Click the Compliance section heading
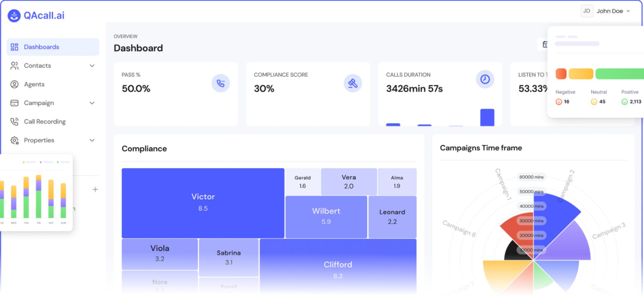 (144, 149)
